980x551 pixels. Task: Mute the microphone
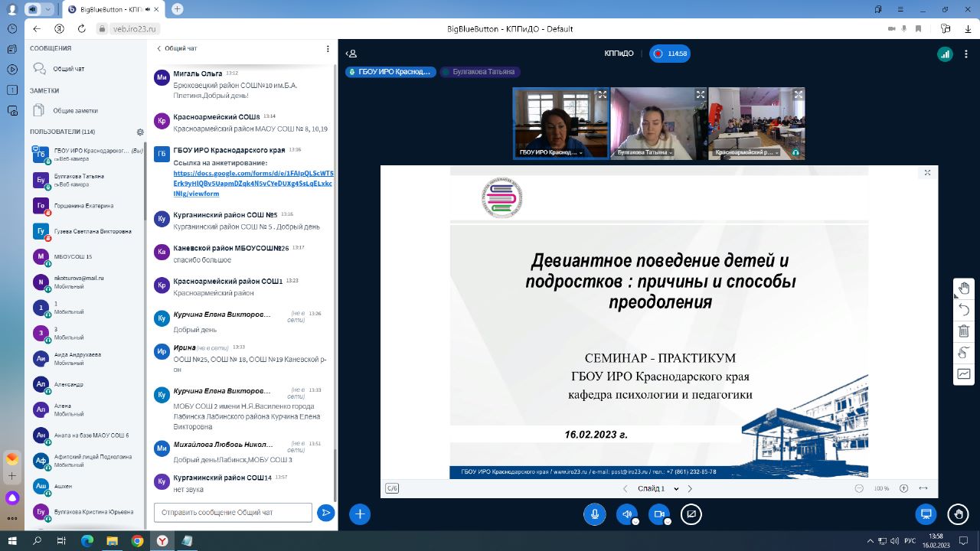594,514
